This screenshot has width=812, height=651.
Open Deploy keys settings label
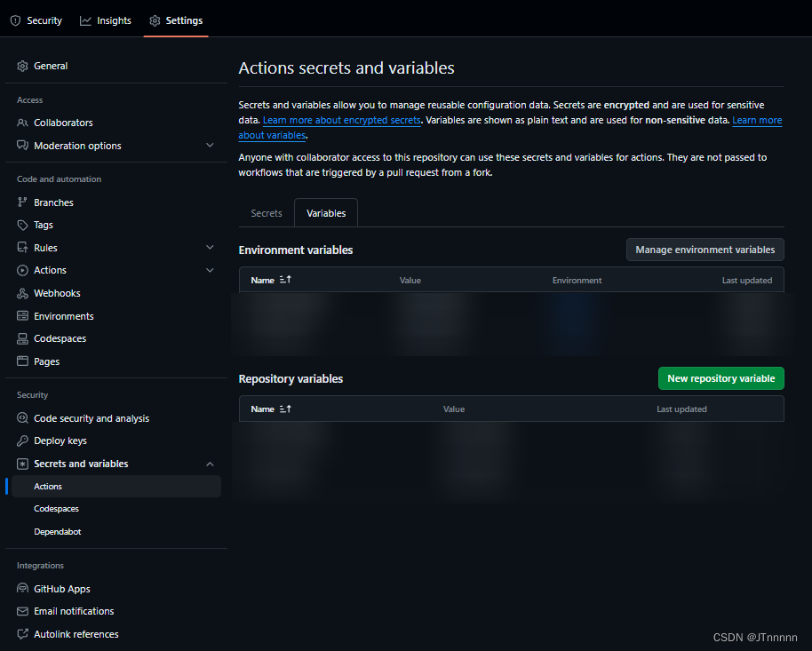pos(60,441)
